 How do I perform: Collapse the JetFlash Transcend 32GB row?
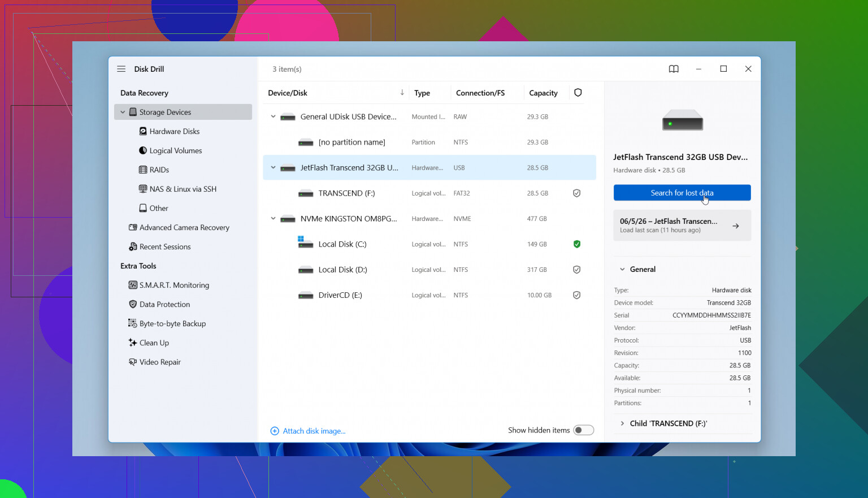pos(273,167)
